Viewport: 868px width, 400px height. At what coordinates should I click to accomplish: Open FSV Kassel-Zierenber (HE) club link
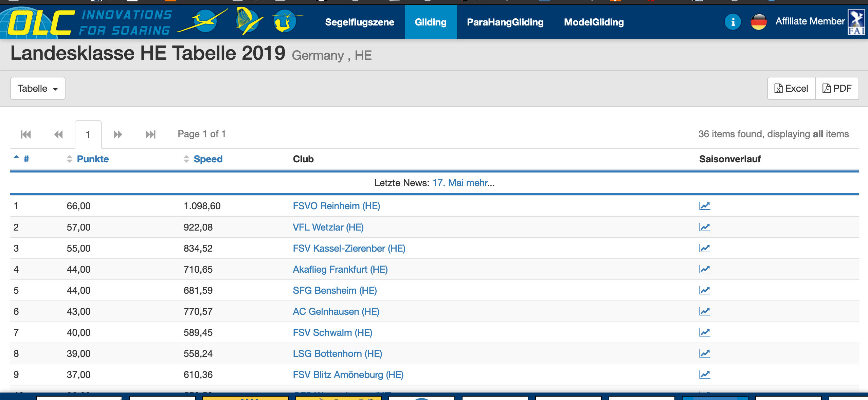point(349,248)
